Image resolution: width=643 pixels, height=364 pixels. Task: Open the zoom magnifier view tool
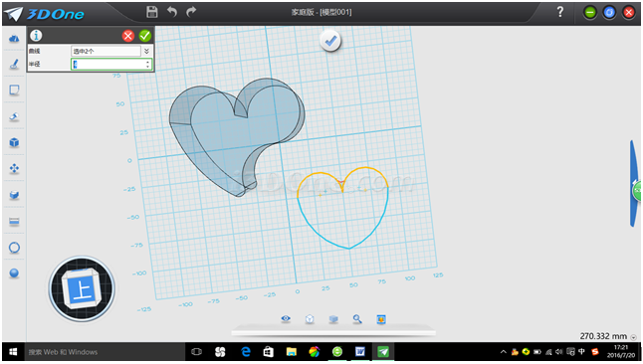point(357,319)
